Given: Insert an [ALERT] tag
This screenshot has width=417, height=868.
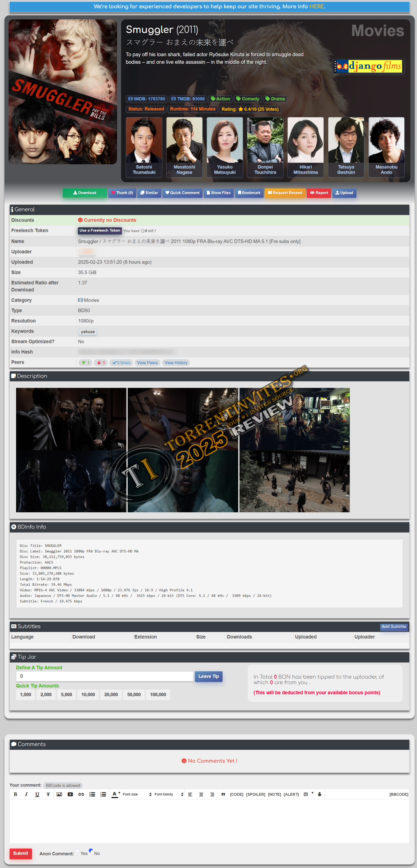Looking at the screenshot, I should [x=291, y=794].
